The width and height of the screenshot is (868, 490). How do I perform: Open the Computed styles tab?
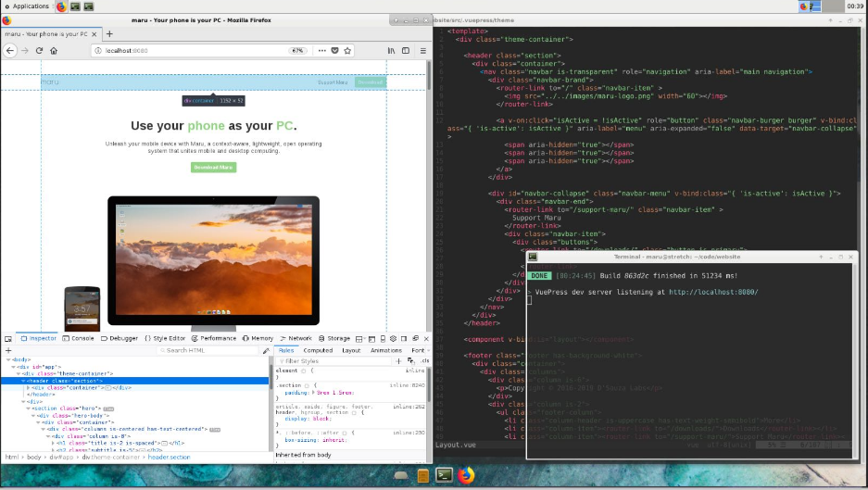click(x=318, y=350)
